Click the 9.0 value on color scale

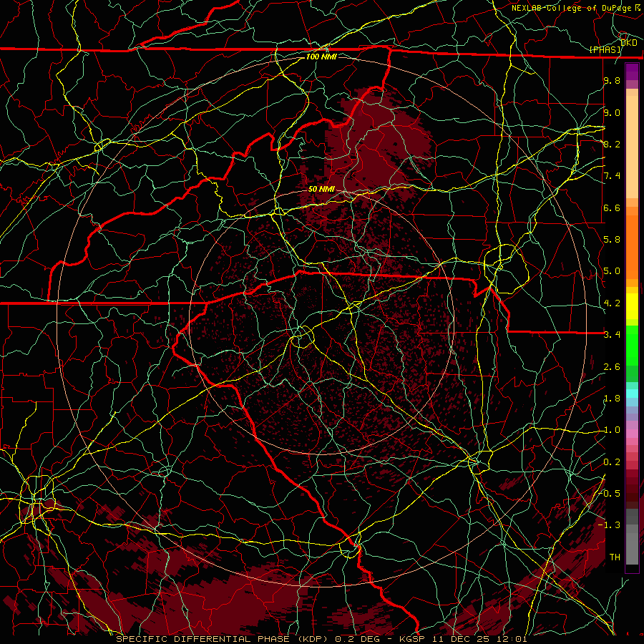(612, 113)
